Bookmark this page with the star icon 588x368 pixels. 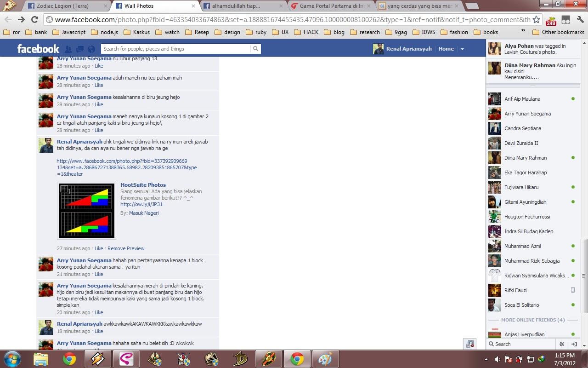point(536,19)
